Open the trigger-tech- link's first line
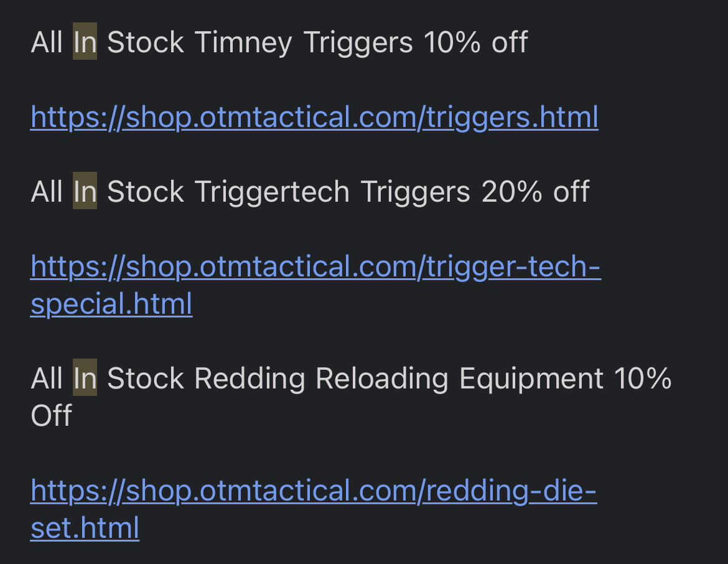Image resolution: width=728 pixels, height=564 pixels. pos(315,266)
